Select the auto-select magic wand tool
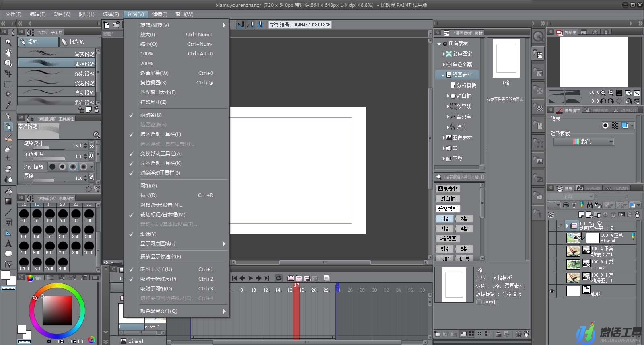 (8, 94)
